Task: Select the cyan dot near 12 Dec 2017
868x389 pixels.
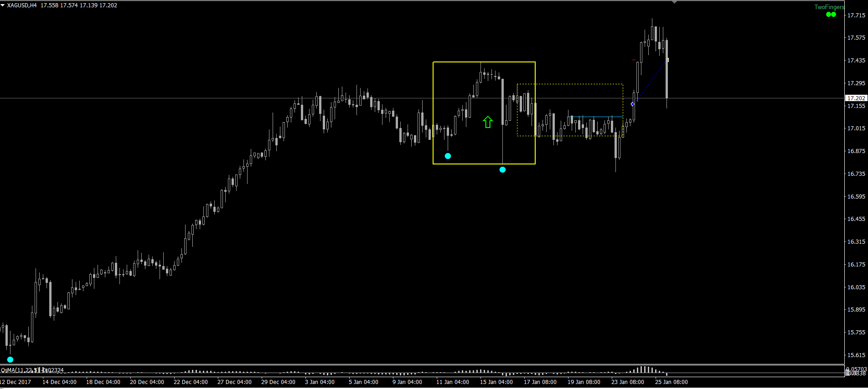Action: click(10, 359)
